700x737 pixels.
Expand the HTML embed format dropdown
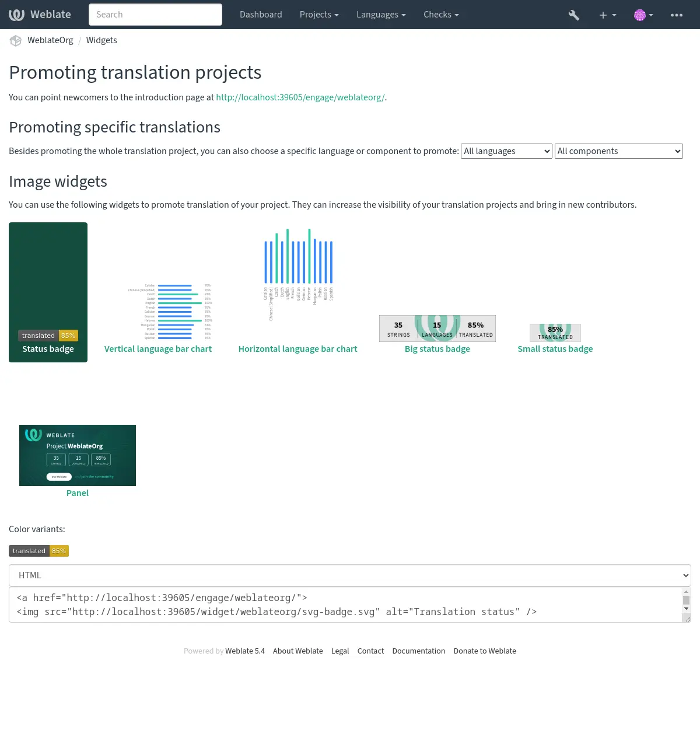click(x=350, y=575)
